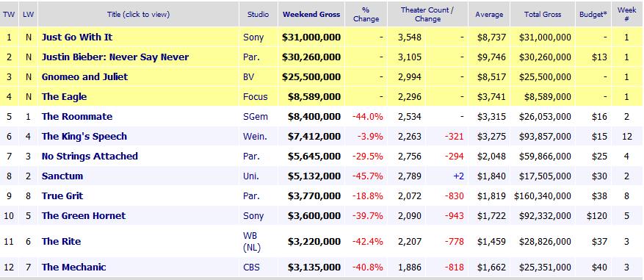The height and width of the screenshot is (280, 644).
Task: Click the Total Gross column header
Action: coord(543,15)
